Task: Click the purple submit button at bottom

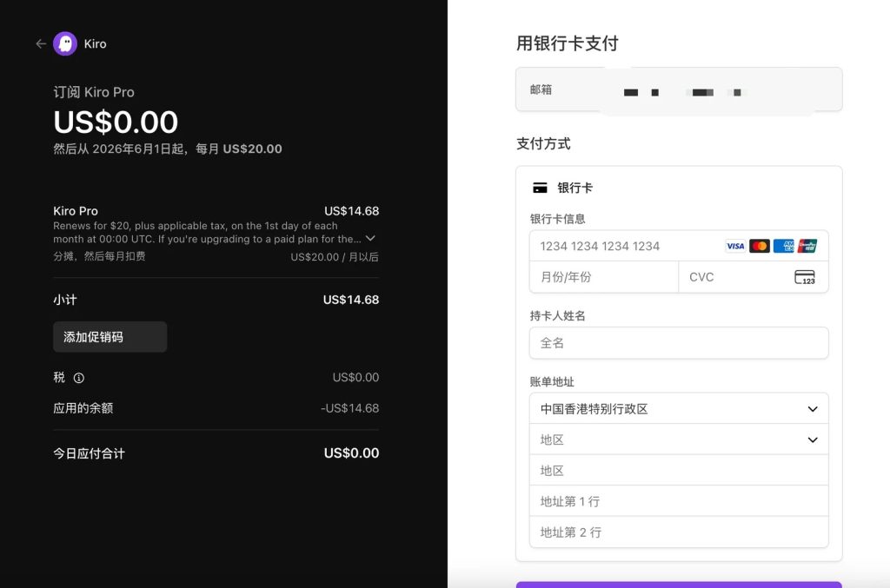Action: (679, 585)
